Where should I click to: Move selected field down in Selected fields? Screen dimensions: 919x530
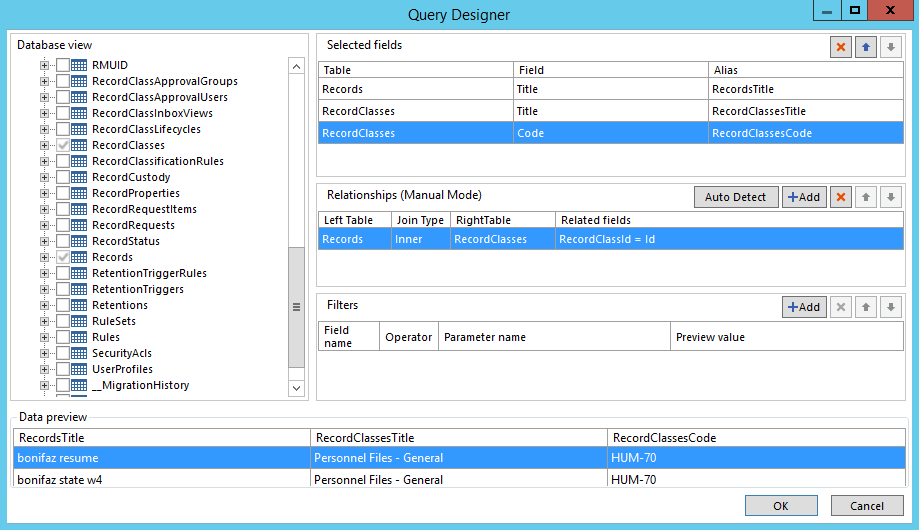click(891, 47)
